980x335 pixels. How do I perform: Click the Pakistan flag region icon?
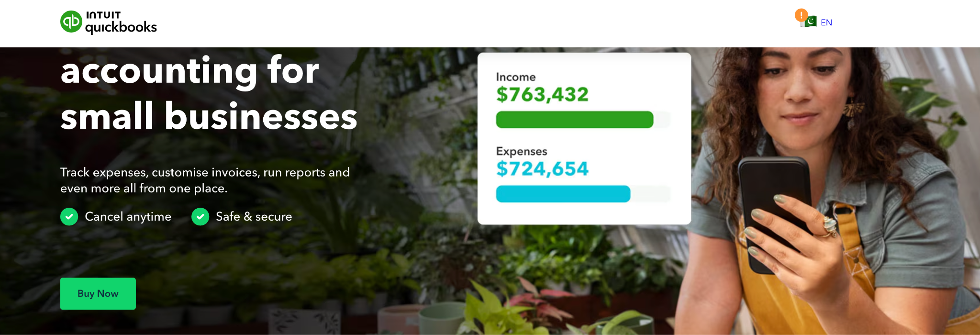[809, 22]
